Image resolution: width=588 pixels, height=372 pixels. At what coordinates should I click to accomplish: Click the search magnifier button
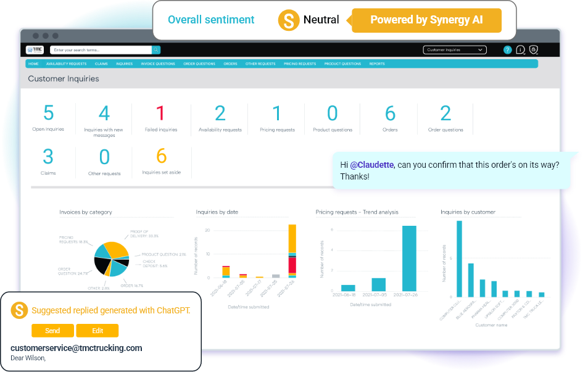156,50
